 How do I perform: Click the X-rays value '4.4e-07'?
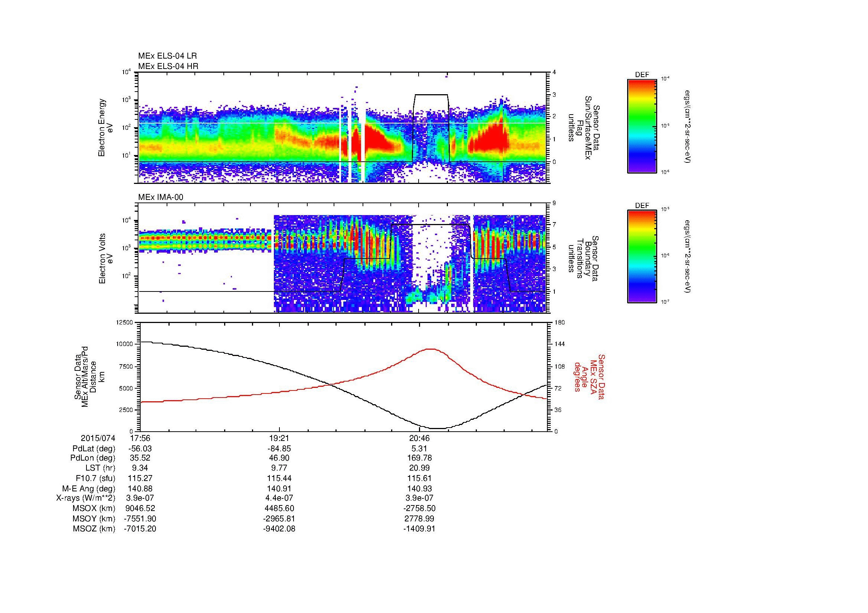point(279,498)
